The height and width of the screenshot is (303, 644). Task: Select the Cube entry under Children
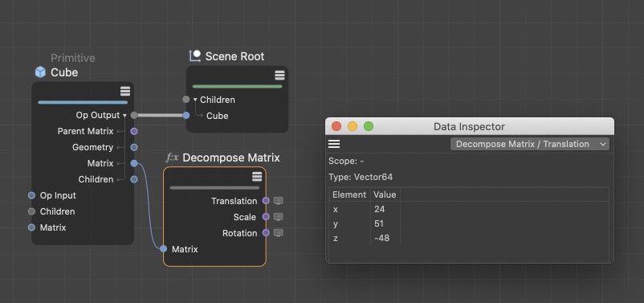218,116
